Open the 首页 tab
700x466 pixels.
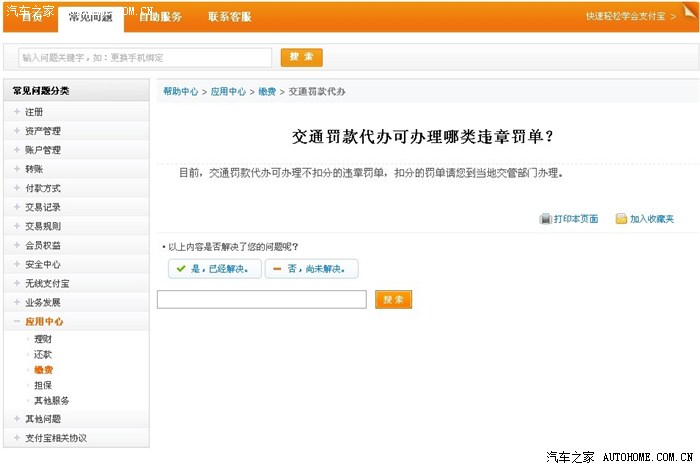(31, 17)
